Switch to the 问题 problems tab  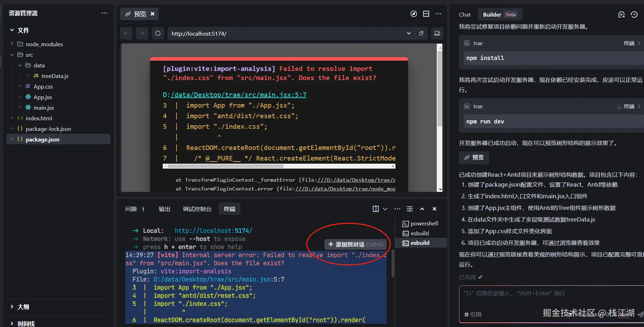point(135,209)
